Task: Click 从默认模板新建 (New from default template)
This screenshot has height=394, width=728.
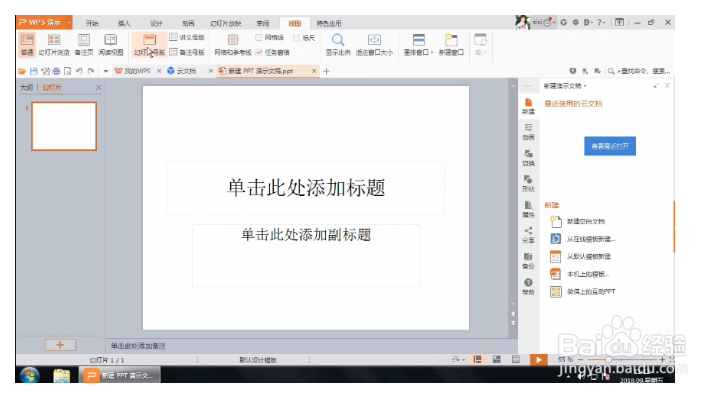Action: 580,256
